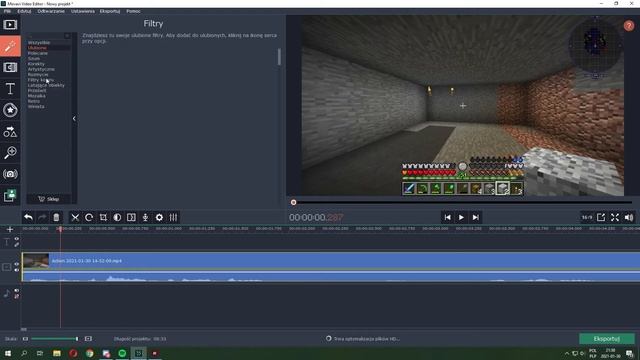Select the Filters magic wand tool

(x=10, y=46)
